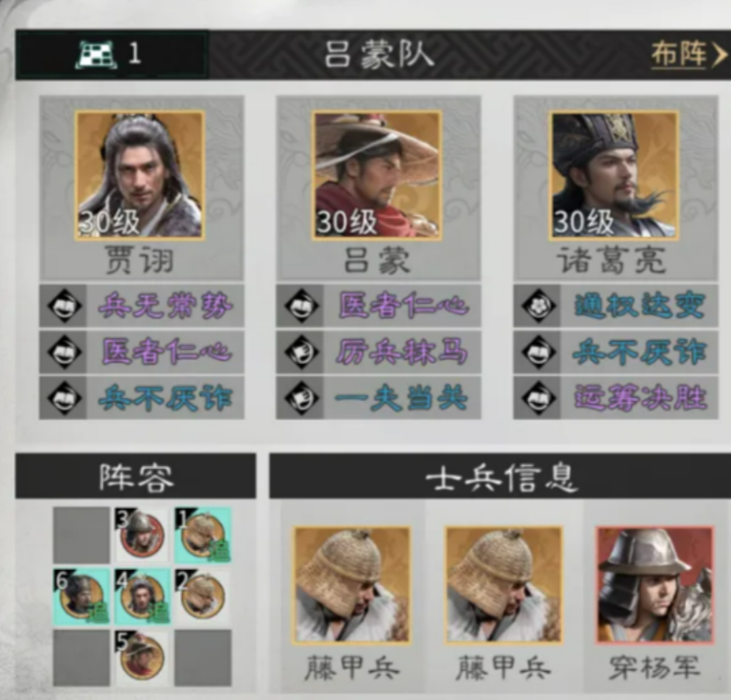Select formation slot number 4 unit
The height and width of the screenshot is (700, 731).
[x=141, y=597]
